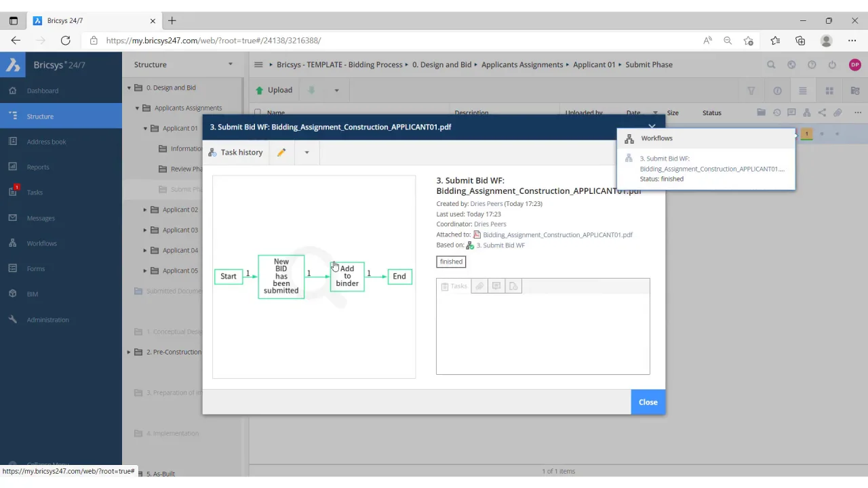
Task: Open Messages in the sidebar
Action: 41,218
